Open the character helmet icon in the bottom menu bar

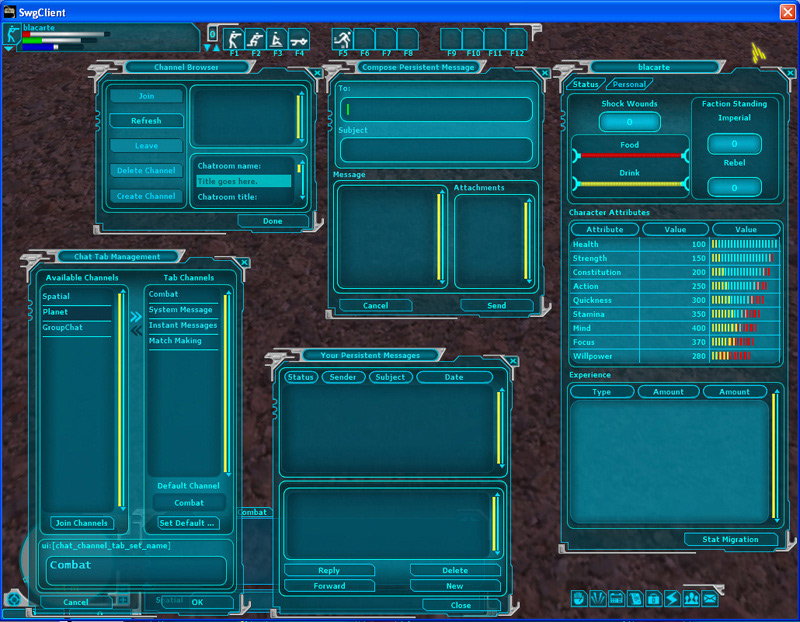579,598
